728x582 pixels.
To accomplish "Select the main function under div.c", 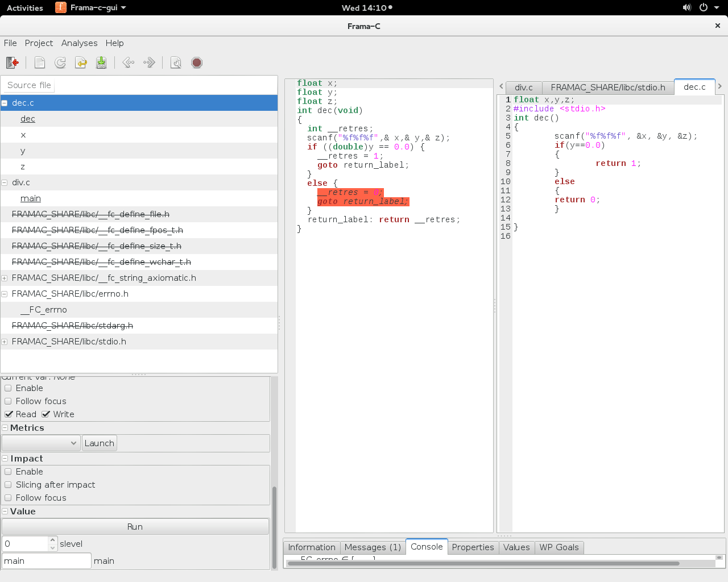I will click(31, 198).
